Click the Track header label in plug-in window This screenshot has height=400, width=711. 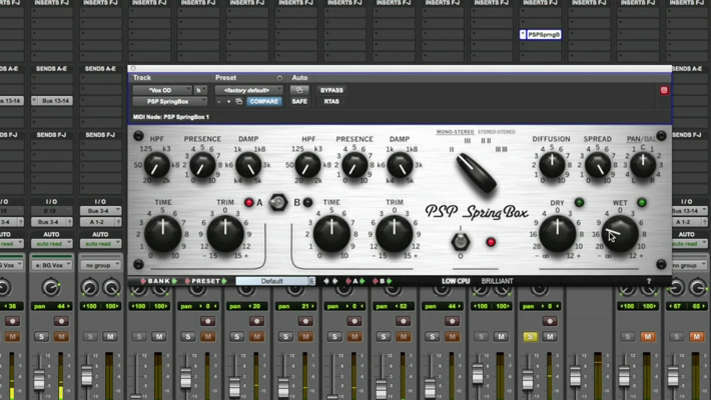click(x=142, y=78)
